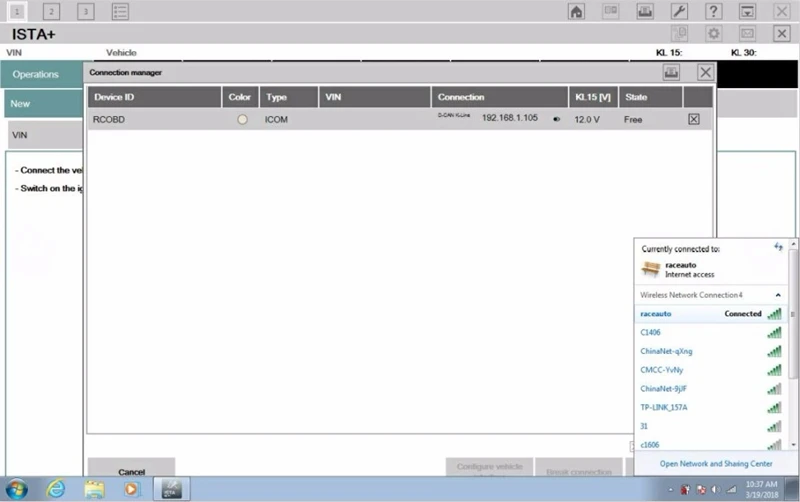Click the envelope feedback icon
This screenshot has width=800, height=502.
[747, 34]
